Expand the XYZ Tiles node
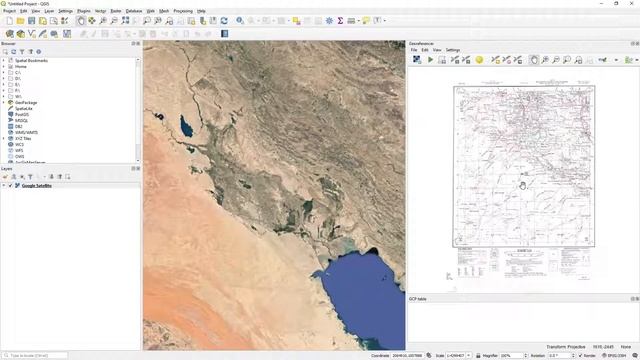Screen dimensions: 640x360 pos(4,138)
